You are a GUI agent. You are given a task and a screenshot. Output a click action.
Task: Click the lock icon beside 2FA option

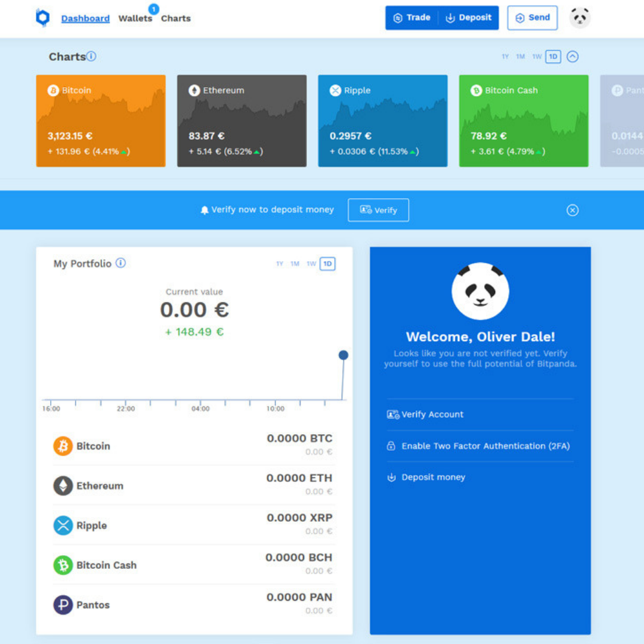point(391,446)
